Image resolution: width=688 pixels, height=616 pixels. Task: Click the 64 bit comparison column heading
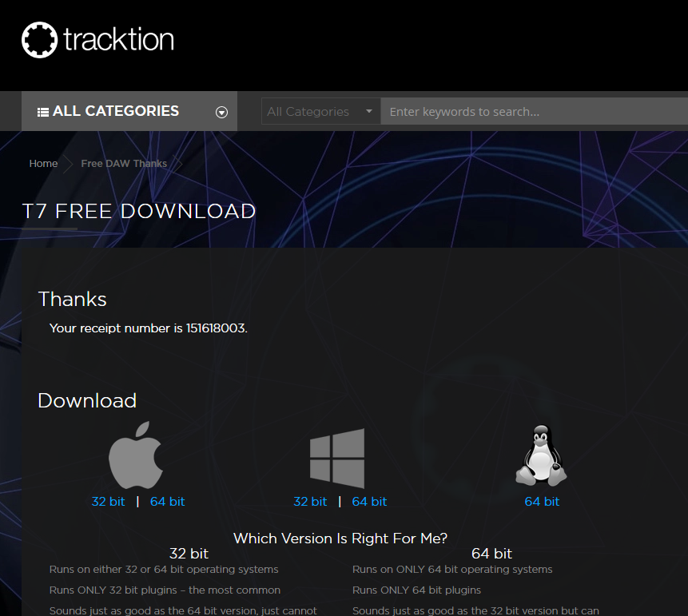point(492,554)
